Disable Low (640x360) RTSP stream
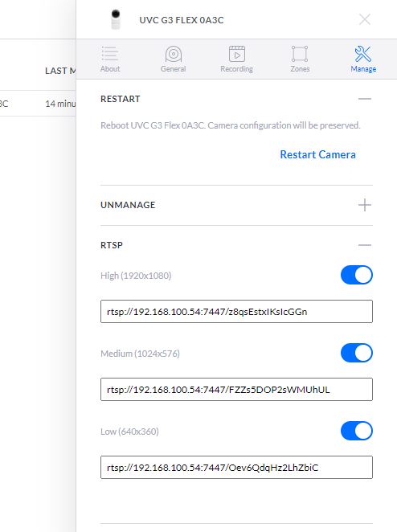The width and height of the screenshot is (397, 532). (357, 431)
